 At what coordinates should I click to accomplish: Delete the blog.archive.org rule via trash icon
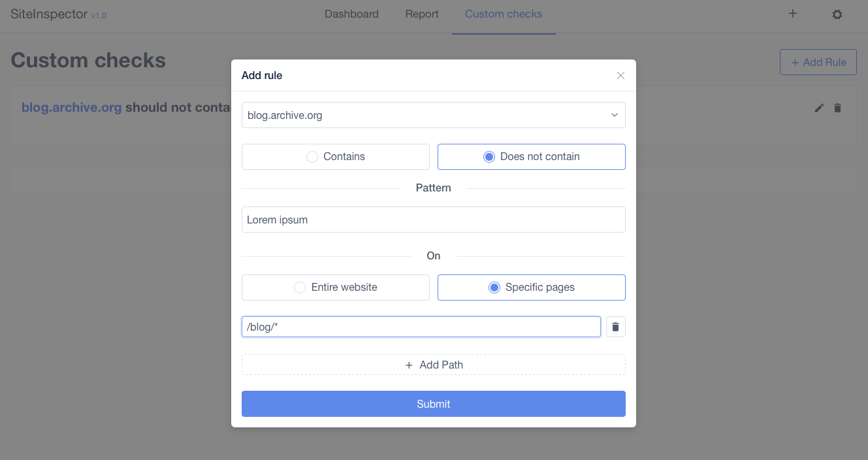point(837,108)
